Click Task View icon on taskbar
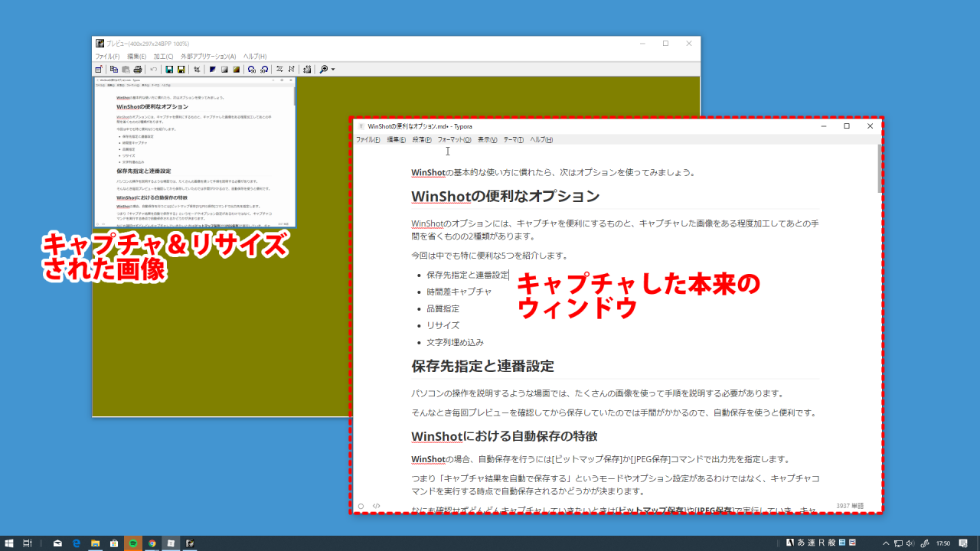This screenshot has height=551, width=980. pos(28,543)
